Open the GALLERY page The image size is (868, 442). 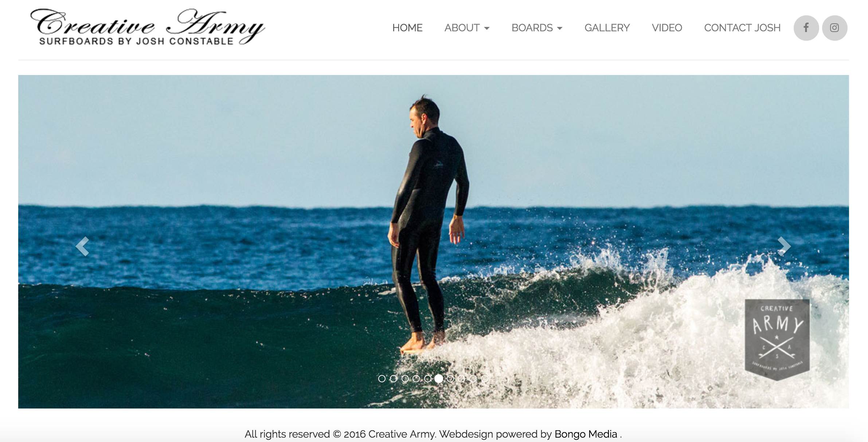pyautogui.click(x=607, y=28)
